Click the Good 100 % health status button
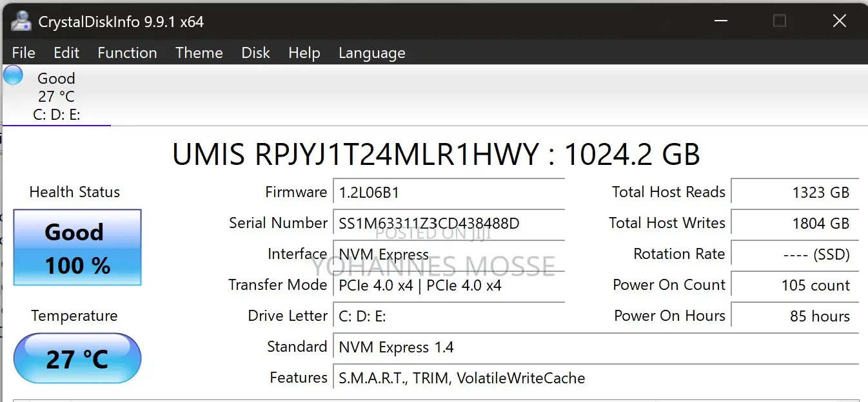The image size is (868, 402). tap(77, 247)
